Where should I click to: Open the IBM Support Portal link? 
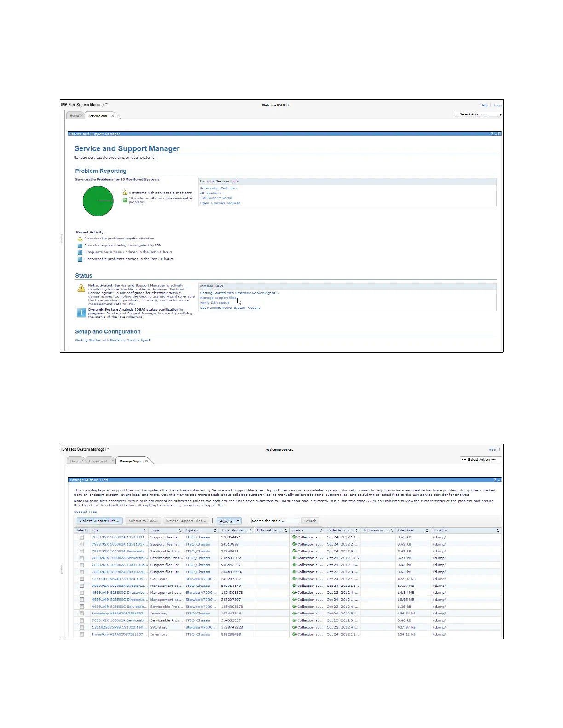216,198
